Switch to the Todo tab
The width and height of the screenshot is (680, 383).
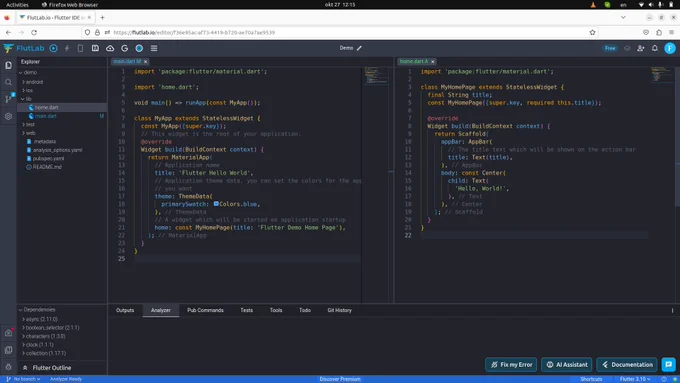tap(305, 311)
